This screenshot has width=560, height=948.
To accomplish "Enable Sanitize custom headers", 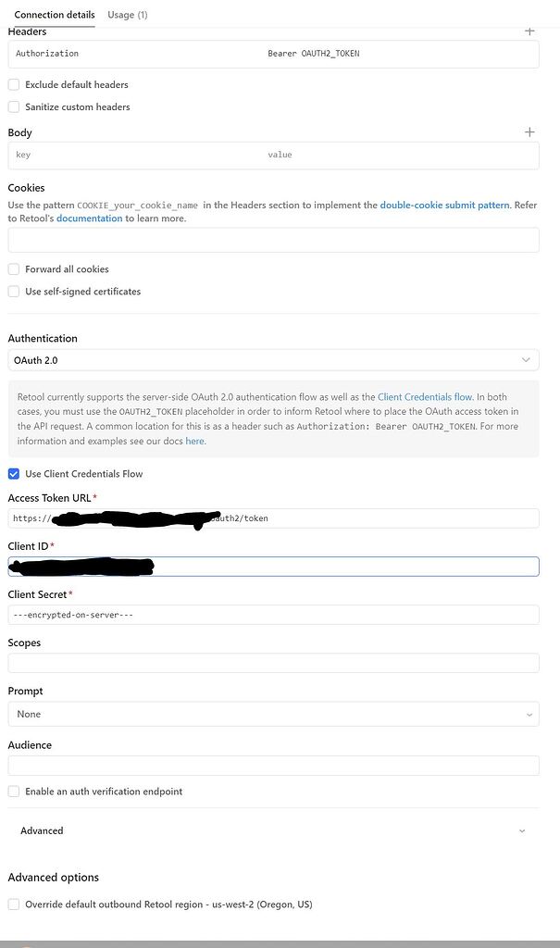I will click(x=13, y=106).
